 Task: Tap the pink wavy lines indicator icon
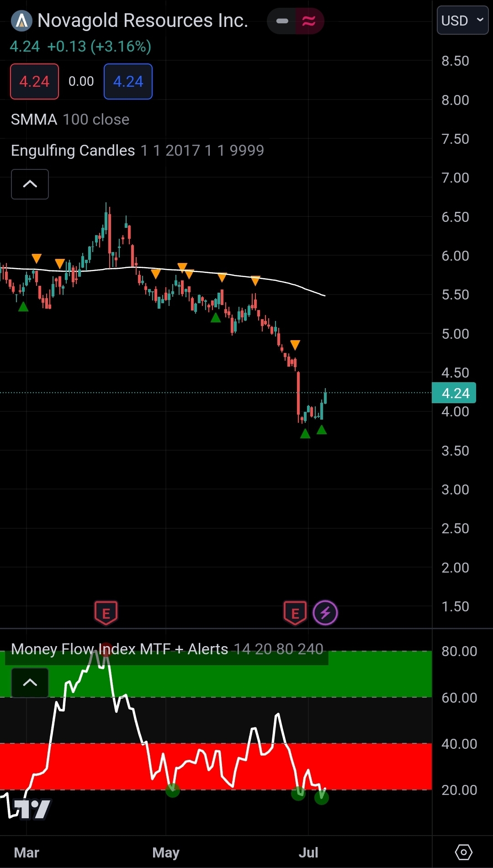(x=309, y=21)
